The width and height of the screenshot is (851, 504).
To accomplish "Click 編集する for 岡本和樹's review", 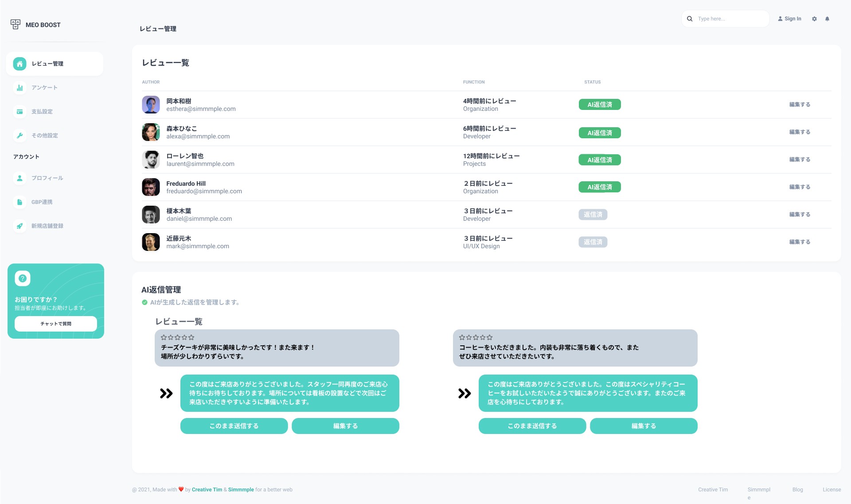I will pos(800,105).
